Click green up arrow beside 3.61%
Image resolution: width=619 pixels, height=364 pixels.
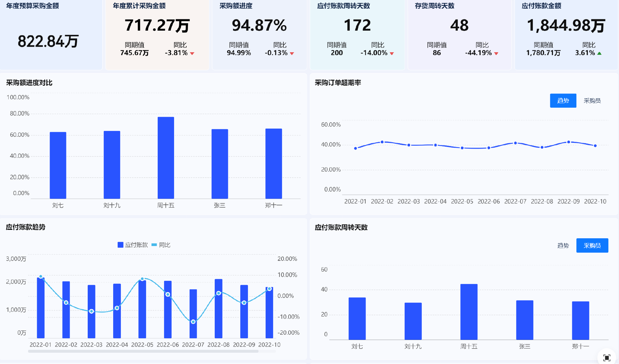tap(599, 53)
